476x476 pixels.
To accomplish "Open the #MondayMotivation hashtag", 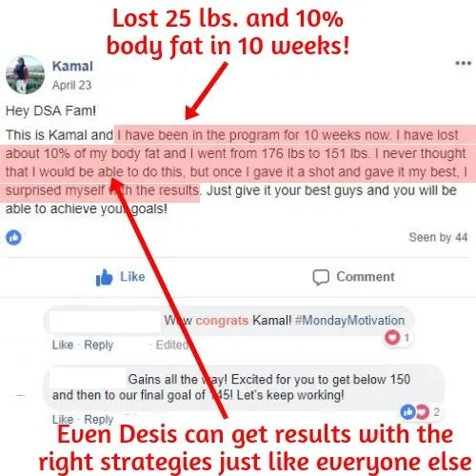I will [349, 320].
